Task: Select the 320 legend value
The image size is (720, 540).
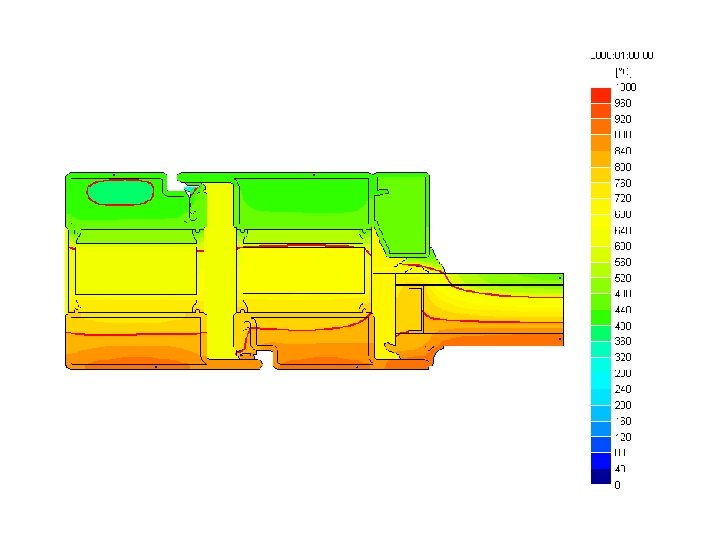Action: (x=623, y=357)
